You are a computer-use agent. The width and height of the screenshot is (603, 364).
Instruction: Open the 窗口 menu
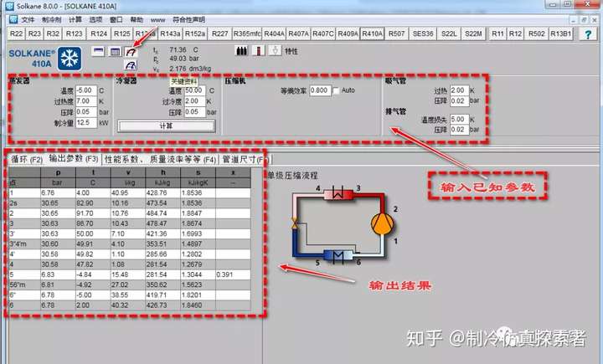[x=116, y=19]
